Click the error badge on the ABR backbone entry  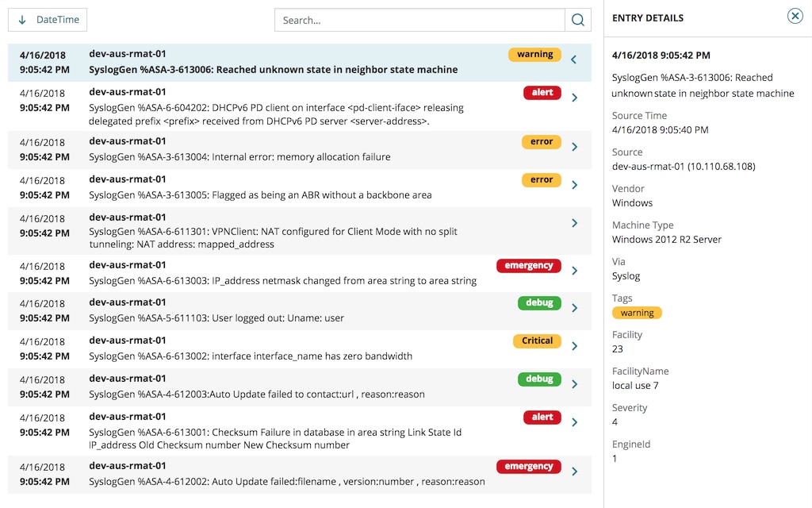pos(541,179)
